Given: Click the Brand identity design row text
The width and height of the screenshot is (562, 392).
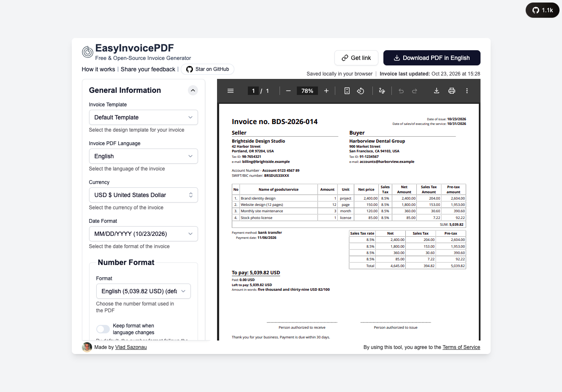Looking at the screenshot, I should [258, 198].
